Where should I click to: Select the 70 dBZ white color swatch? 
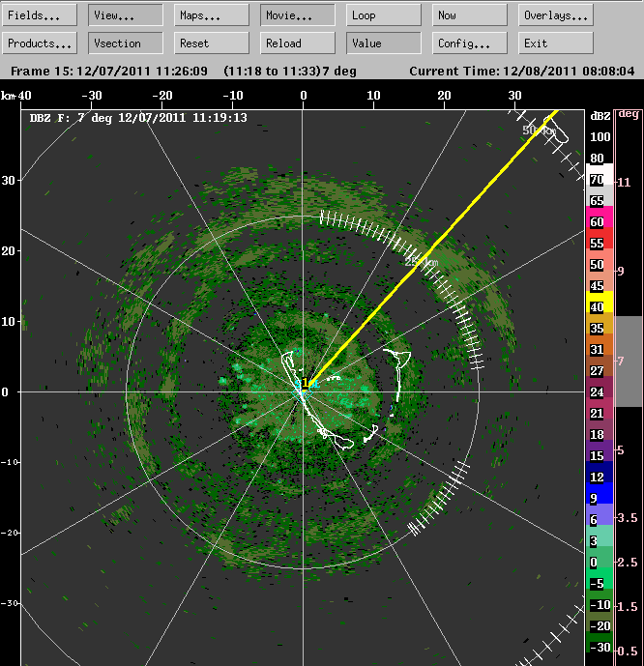[600, 174]
